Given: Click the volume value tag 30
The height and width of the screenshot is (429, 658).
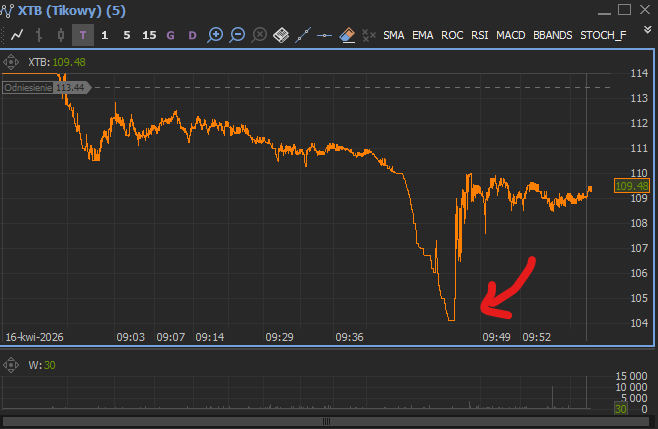Looking at the screenshot, I should [x=621, y=409].
